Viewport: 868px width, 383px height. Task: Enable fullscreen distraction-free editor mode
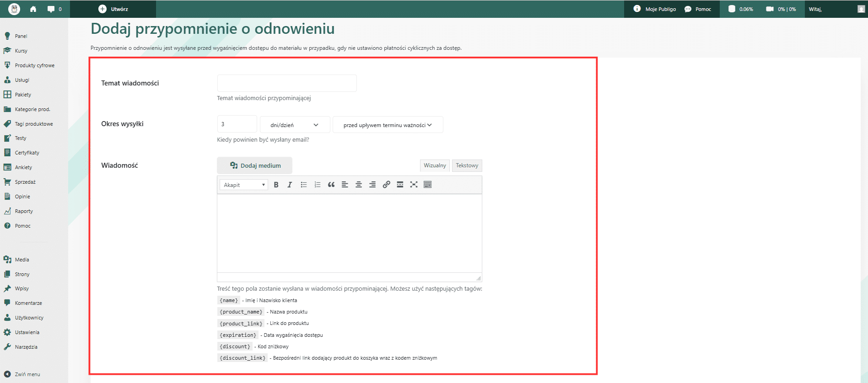(414, 185)
